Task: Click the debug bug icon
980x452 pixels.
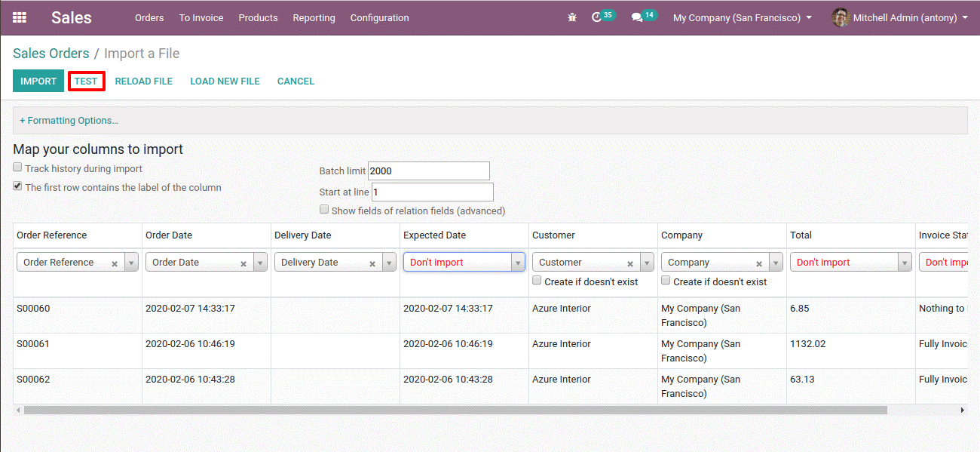Action: coord(572,17)
